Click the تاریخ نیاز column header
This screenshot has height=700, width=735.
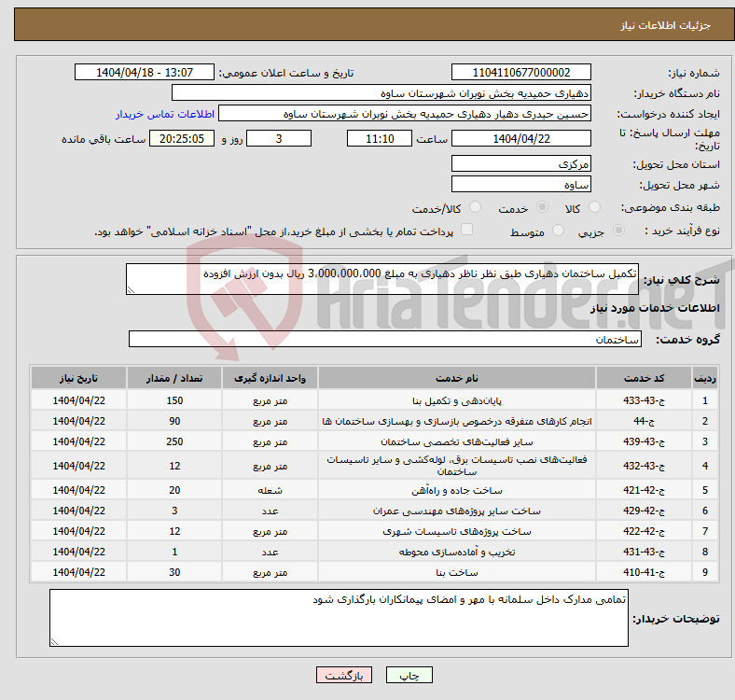(x=78, y=378)
